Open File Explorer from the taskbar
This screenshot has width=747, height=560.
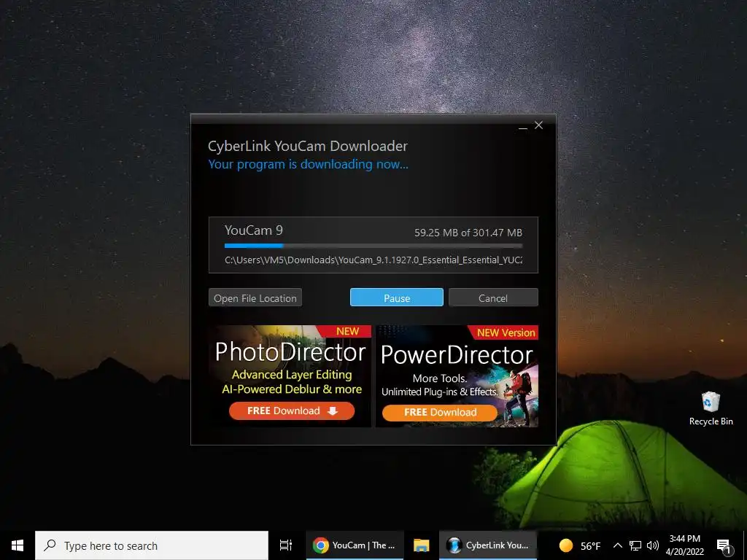[x=421, y=545]
